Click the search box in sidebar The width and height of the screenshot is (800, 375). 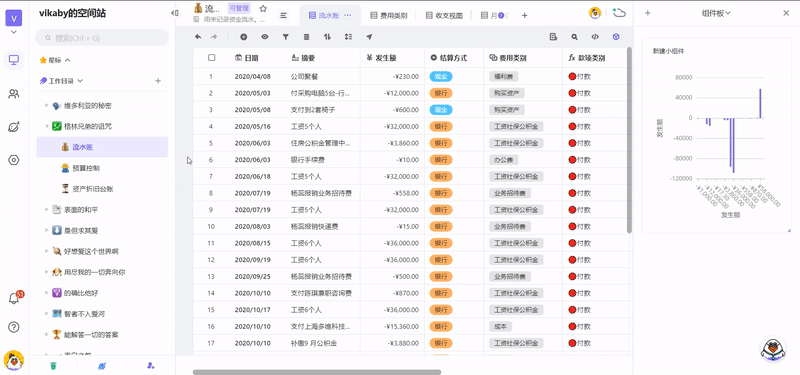point(102,38)
